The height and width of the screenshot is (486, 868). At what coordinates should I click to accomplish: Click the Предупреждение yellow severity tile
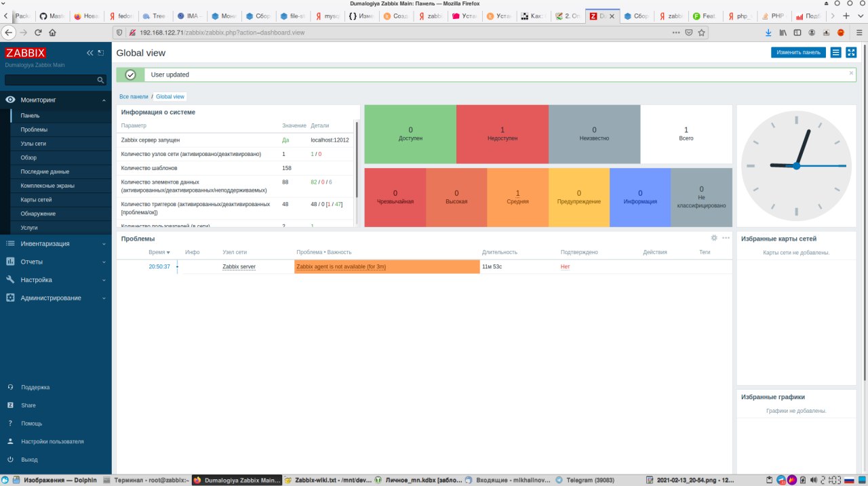[579, 197]
